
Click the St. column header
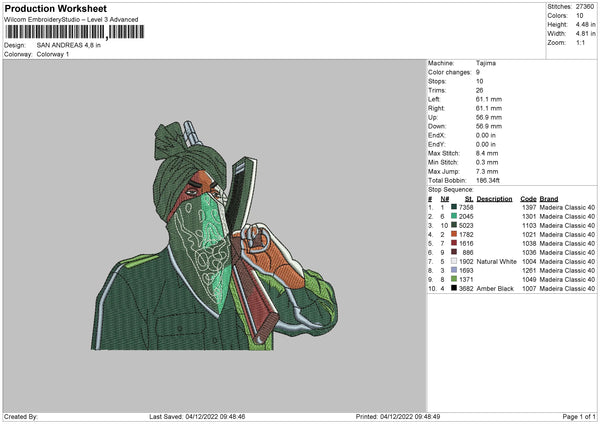point(469,199)
